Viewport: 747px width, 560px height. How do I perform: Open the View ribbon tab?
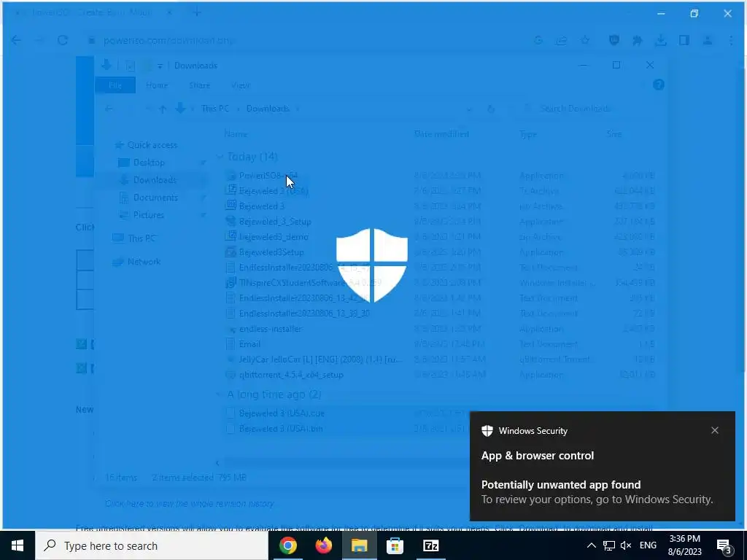pyautogui.click(x=240, y=85)
